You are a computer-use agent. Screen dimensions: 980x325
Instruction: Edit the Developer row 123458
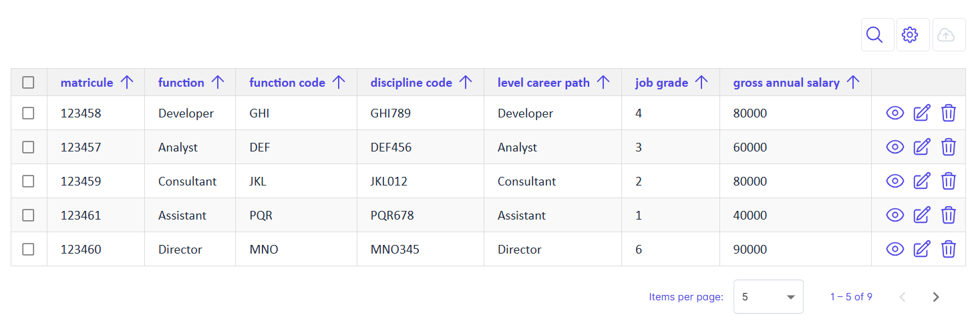(x=921, y=113)
